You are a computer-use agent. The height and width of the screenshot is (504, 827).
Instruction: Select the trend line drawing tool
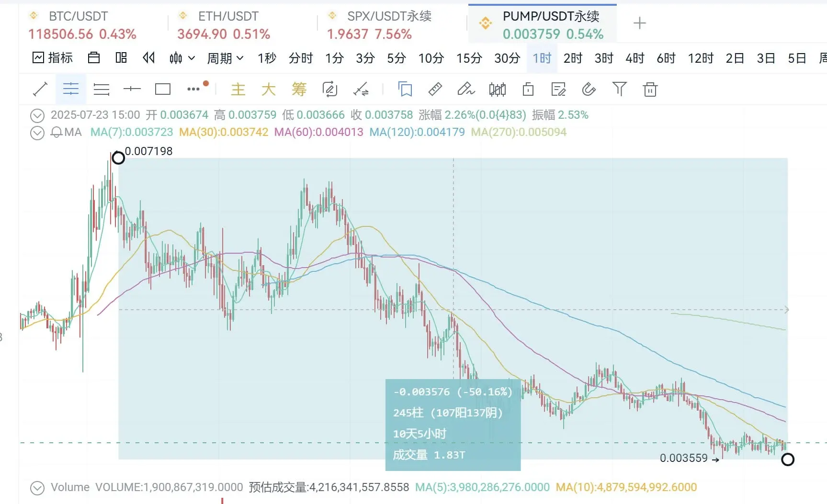coord(40,89)
